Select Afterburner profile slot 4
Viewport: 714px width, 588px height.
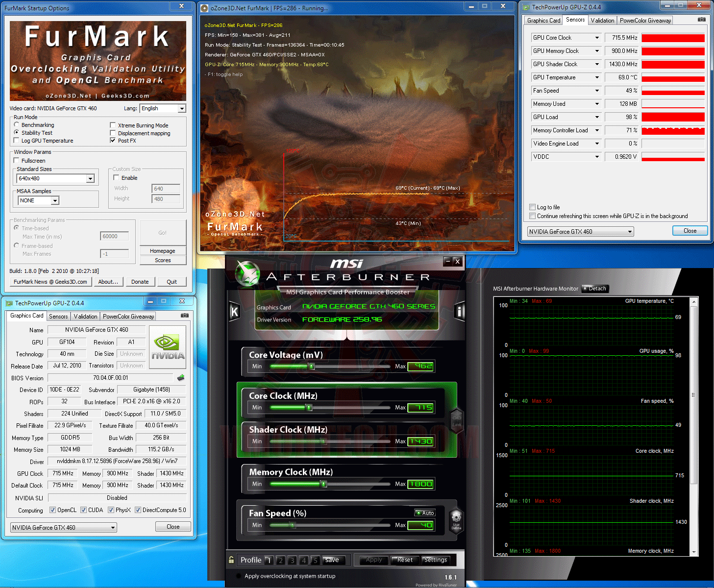pyautogui.click(x=304, y=560)
